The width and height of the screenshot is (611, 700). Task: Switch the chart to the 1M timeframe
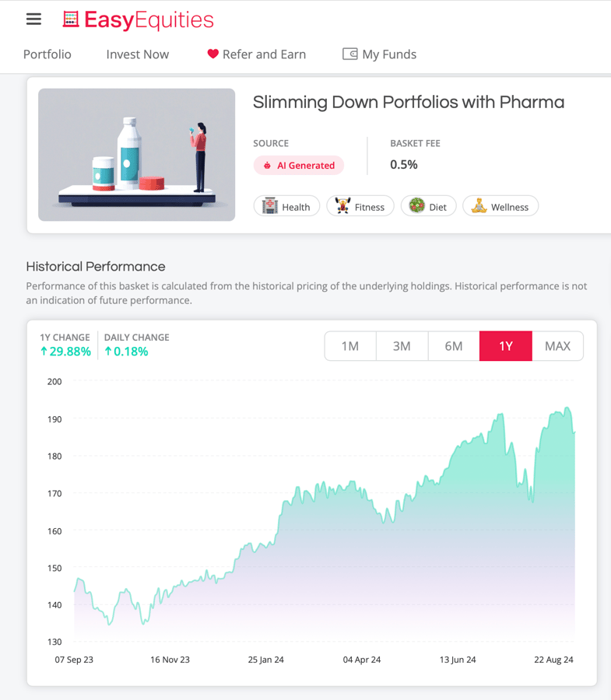coord(349,345)
